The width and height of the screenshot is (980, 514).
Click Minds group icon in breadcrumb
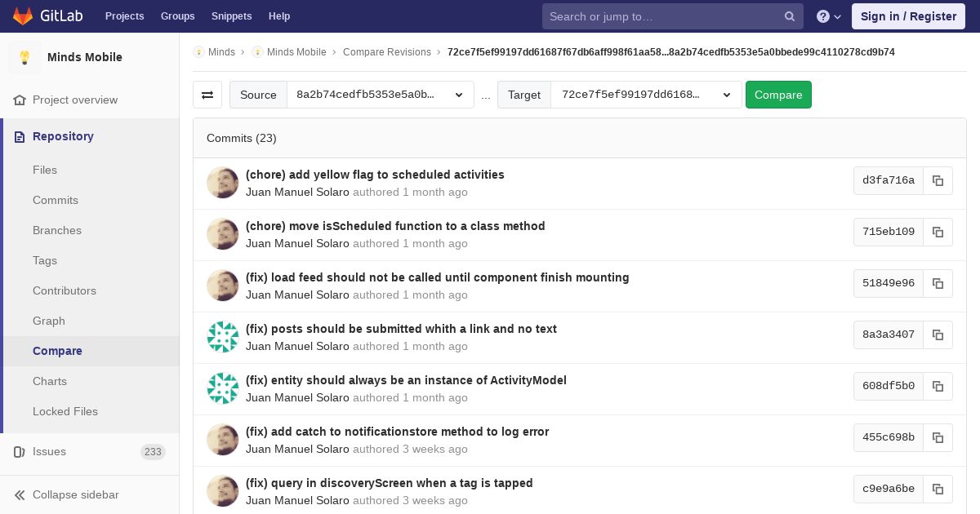(x=198, y=51)
